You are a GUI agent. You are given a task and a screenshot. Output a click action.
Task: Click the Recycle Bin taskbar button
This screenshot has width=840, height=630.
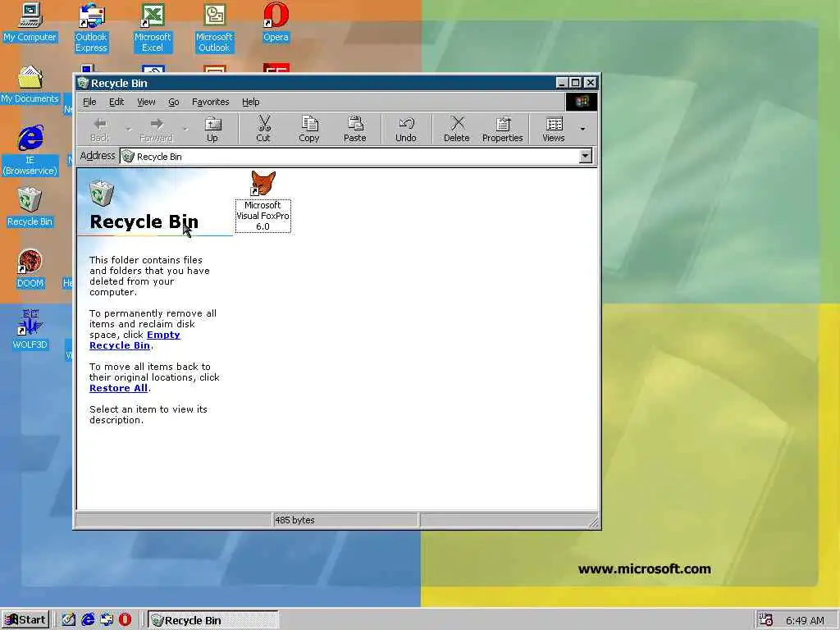coord(213,620)
